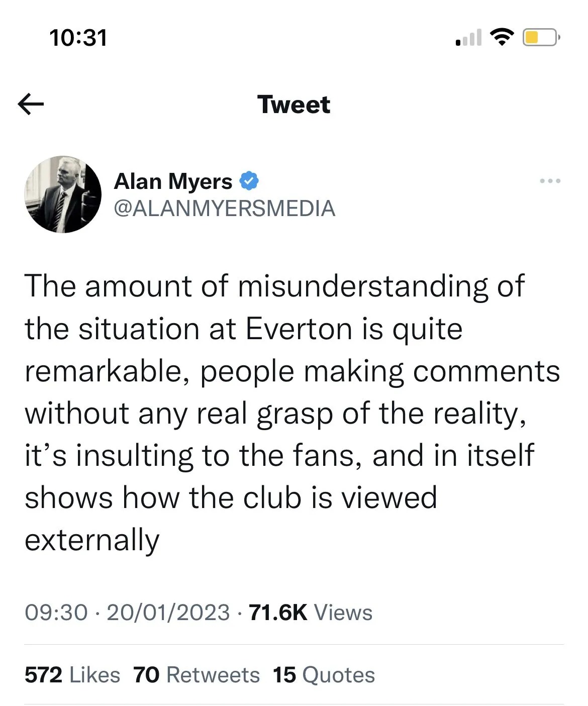This screenshot has height=706, width=588.
Task: Open the three-dot more options menu
Action: point(550,181)
